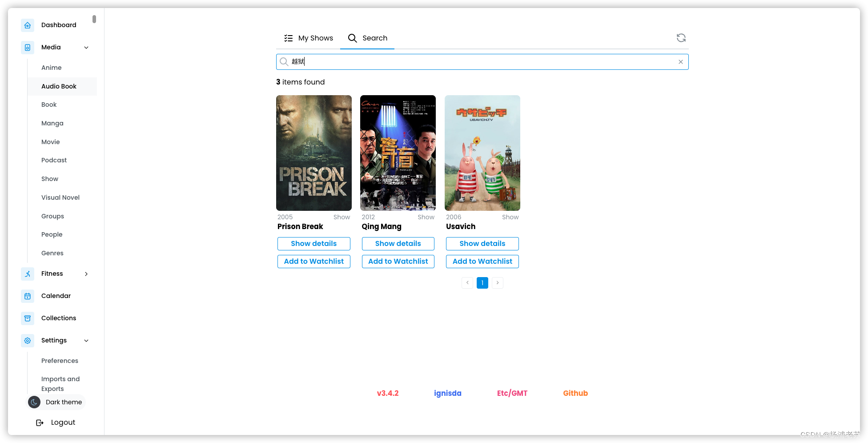
Task: Click the Prison Break title text
Action: tap(300, 226)
